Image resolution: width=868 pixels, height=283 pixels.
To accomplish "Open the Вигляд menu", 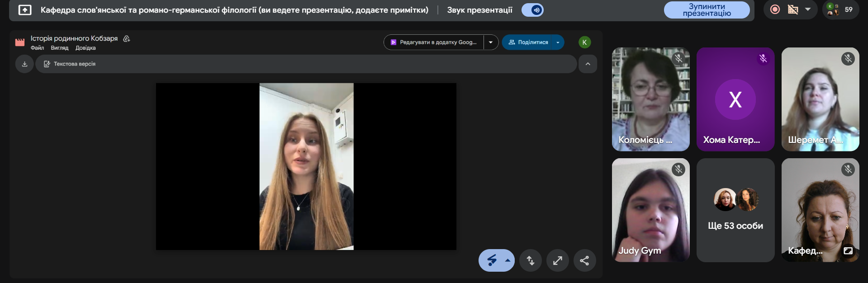I will [59, 48].
